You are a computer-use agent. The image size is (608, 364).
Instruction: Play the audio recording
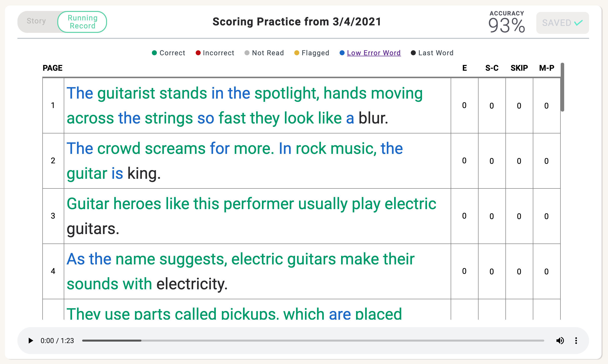pos(31,341)
